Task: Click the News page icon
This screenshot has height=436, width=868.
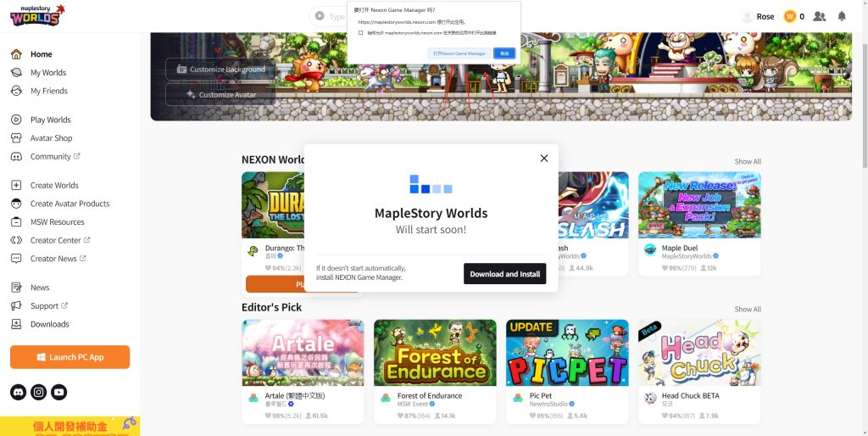Action: coord(17,288)
